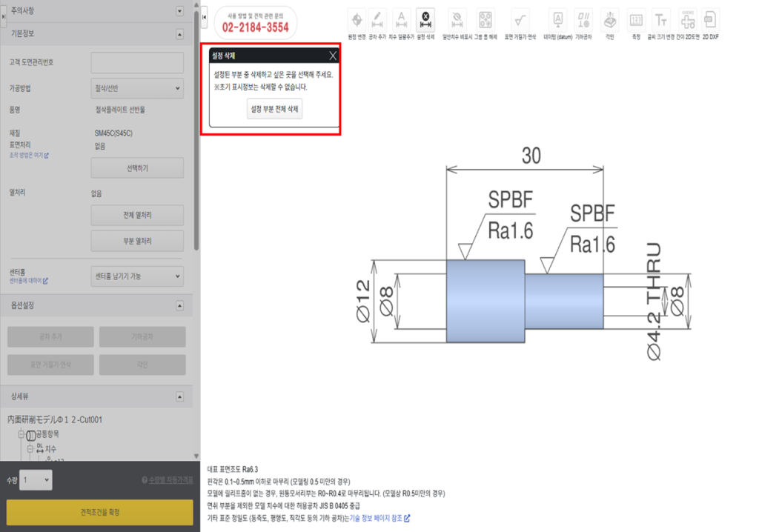Click the 치수 dimension icon in tree
759x532 pixels.
[x=40, y=449]
